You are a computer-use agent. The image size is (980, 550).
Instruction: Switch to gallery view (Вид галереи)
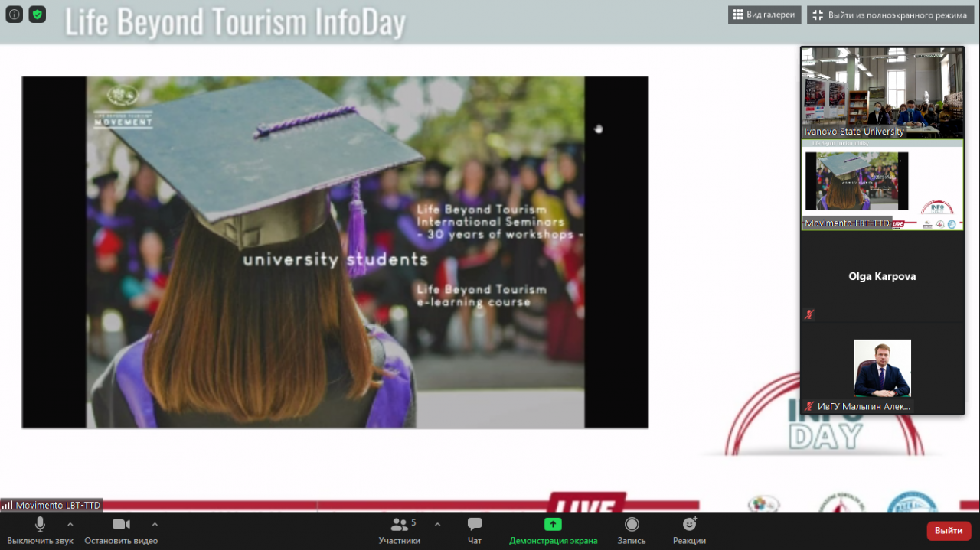pos(764,15)
